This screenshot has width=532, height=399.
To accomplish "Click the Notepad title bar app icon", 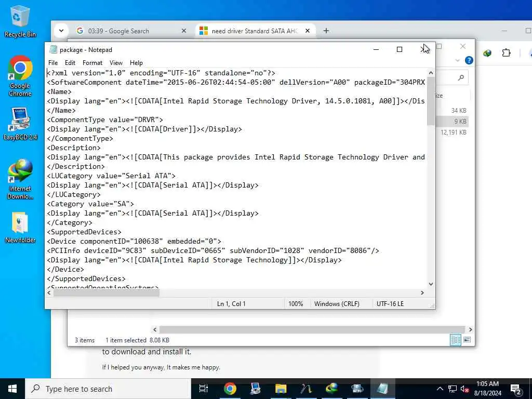I will [x=53, y=49].
